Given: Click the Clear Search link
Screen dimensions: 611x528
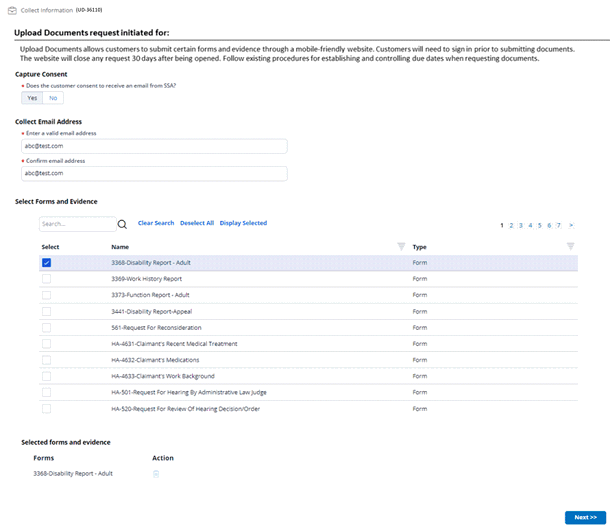Looking at the screenshot, I should pos(156,223).
